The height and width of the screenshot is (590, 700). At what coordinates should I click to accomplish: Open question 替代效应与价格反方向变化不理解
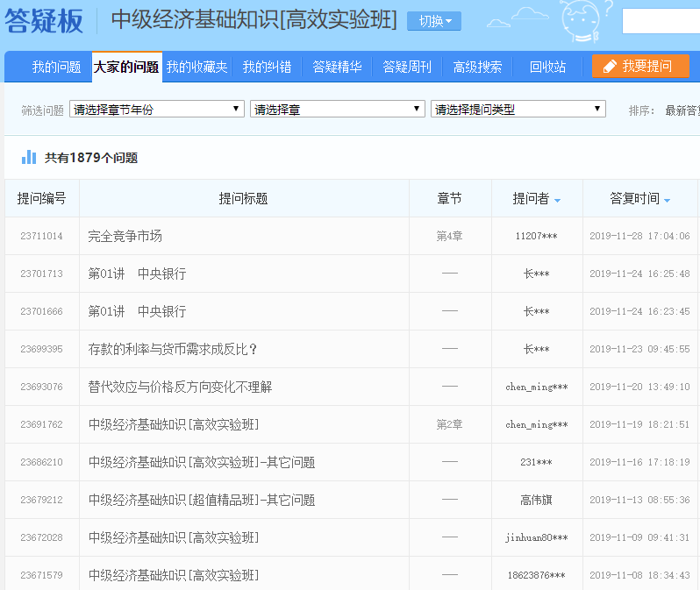(x=180, y=387)
